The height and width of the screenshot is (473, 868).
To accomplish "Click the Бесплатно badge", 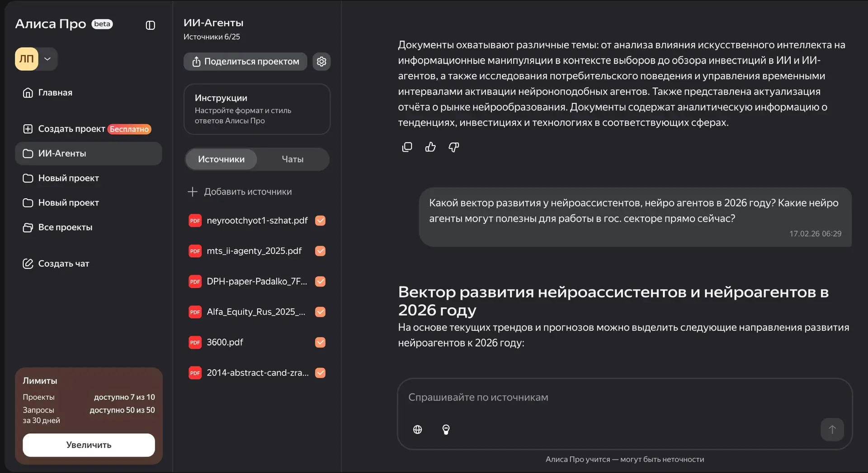I will 129,129.
